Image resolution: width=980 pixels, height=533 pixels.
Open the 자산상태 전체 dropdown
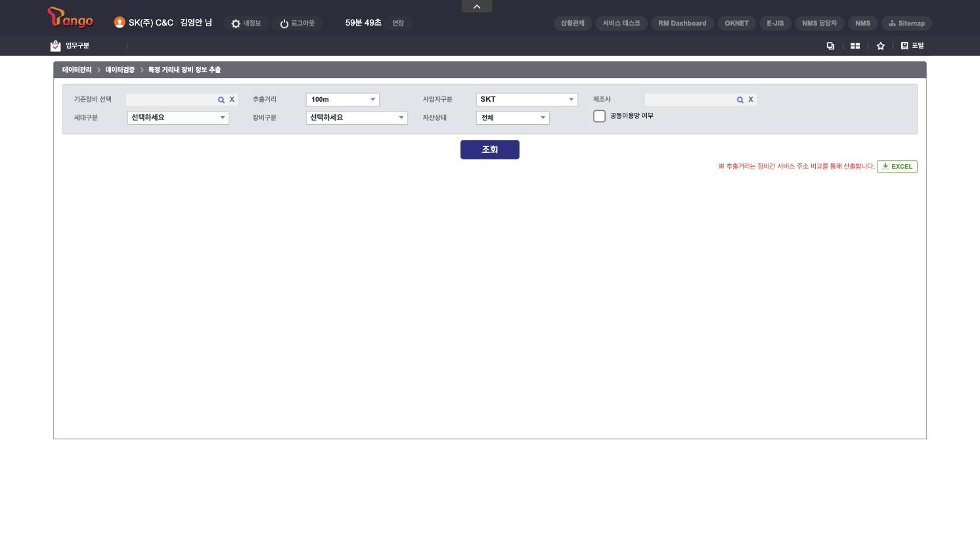point(513,118)
